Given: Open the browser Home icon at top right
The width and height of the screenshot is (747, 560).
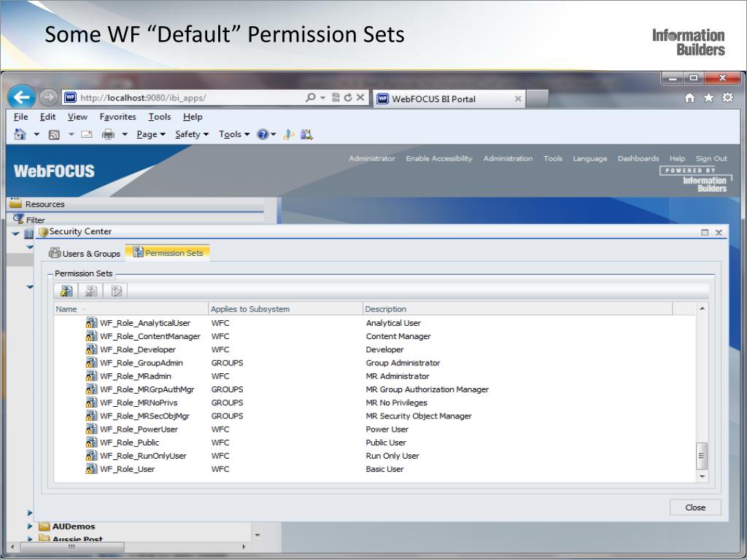Looking at the screenshot, I should point(689,98).
